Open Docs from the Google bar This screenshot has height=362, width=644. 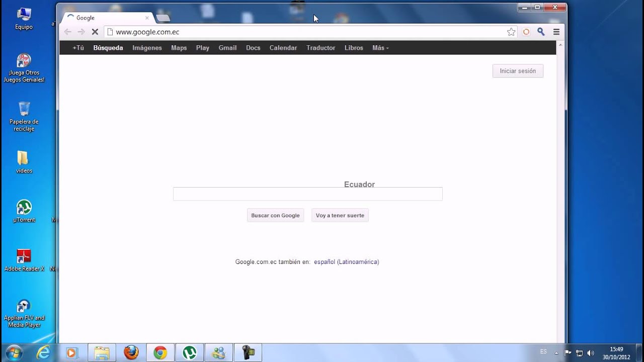pos(253,48)
